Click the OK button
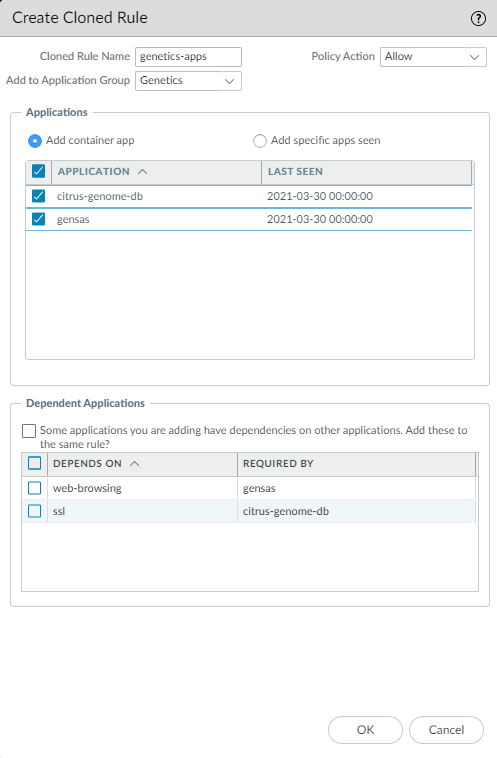Screen dimensions: 497x758 pyautogui.click(x=365, y=730)
